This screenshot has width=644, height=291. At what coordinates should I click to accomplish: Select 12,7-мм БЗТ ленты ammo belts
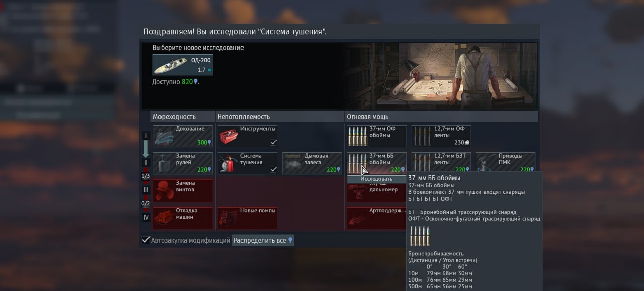441,163
